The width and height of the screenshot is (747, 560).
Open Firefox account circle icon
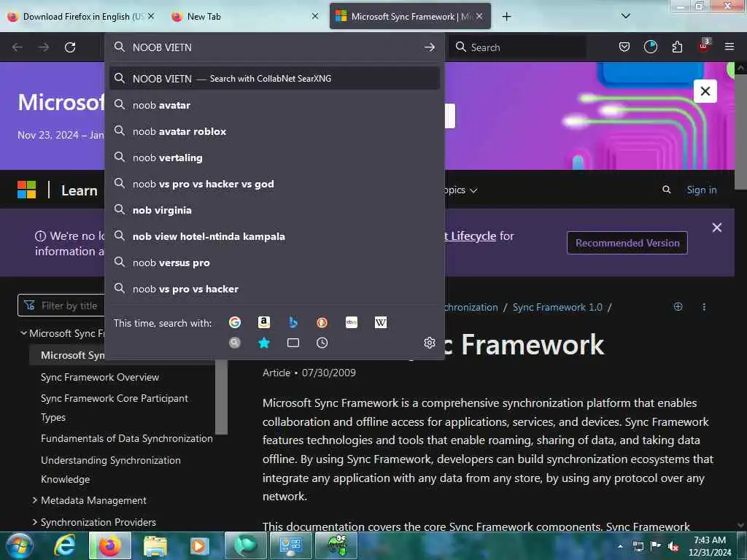click(x=650, y=47)
